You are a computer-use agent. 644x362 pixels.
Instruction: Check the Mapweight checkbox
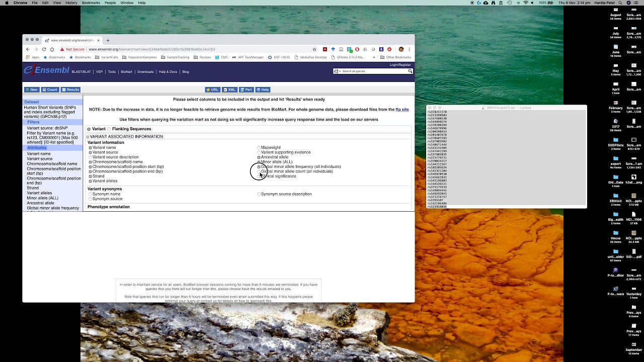click(259, 148)
